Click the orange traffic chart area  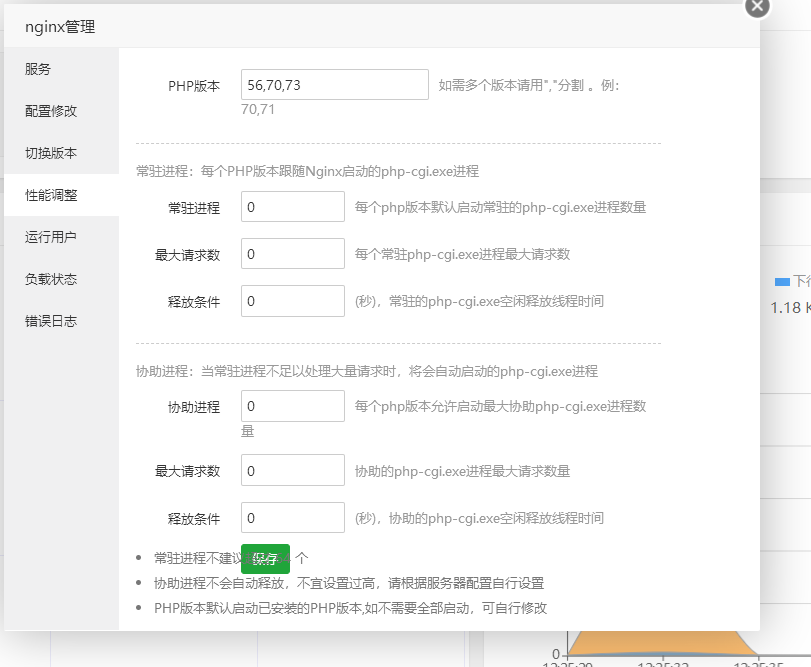[x=662, y=644]
